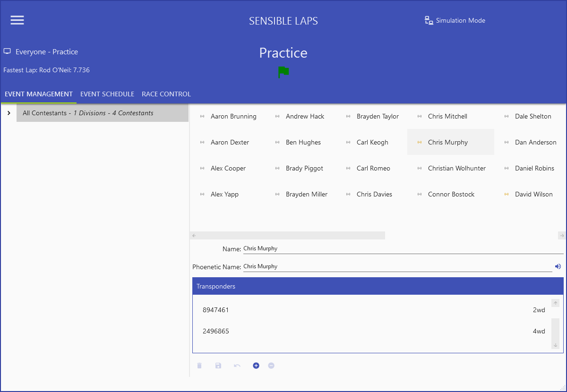Click the add transponder plus icon

pyautogui.click(x=256, y=366)
